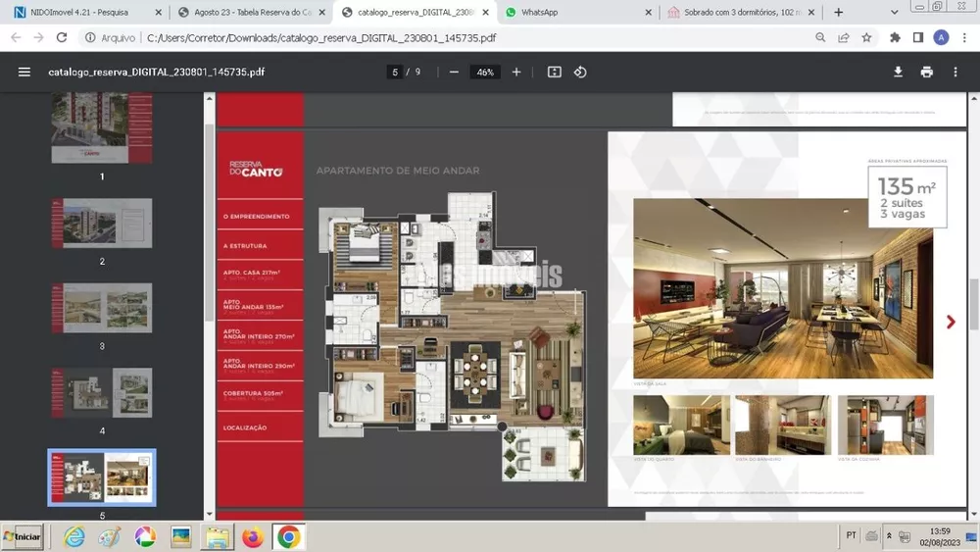
Task: Click the zoom out minus button
Action: tap(454, 72)
